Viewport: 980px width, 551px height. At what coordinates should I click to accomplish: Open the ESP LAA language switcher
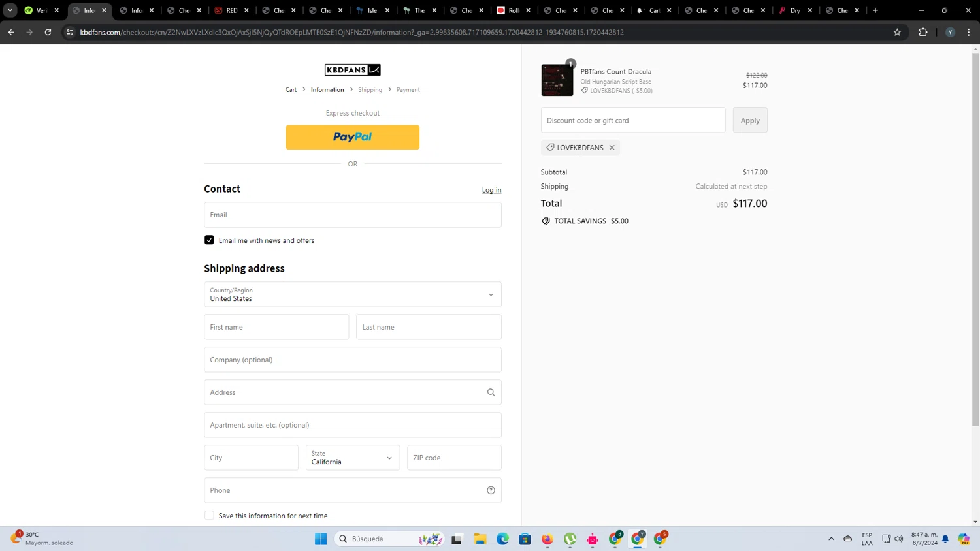[x=867, y=539]
